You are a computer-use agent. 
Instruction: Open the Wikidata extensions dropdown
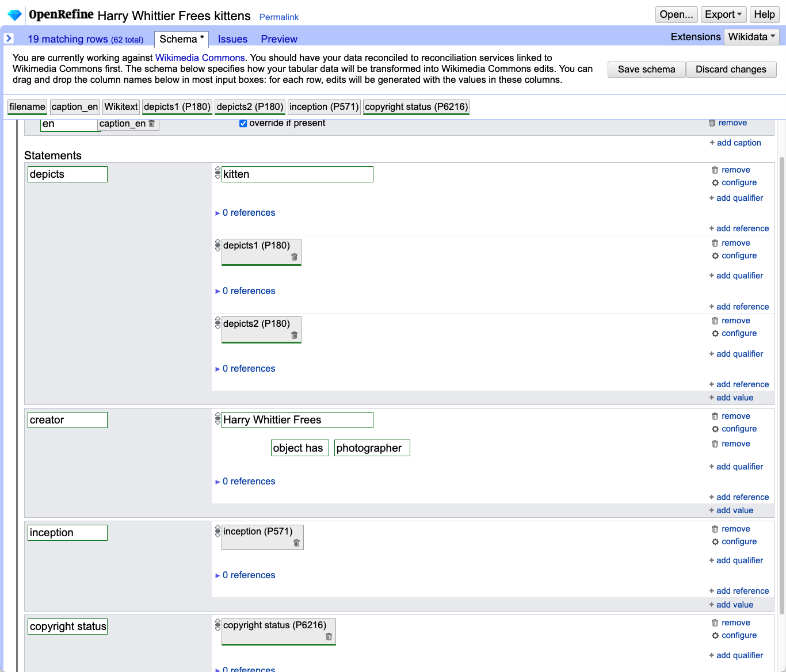(x=751, y=36)
